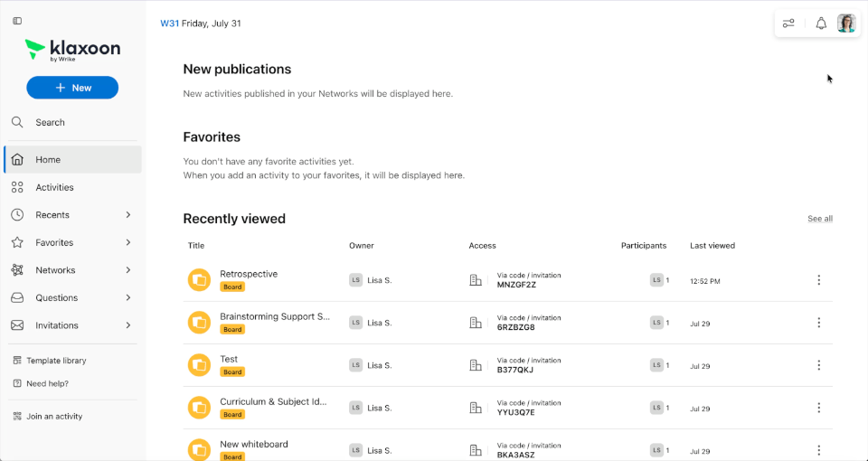868x461 pixels.
Task: Click the Join an activity QR icon
Action: (x=17, y=416)
